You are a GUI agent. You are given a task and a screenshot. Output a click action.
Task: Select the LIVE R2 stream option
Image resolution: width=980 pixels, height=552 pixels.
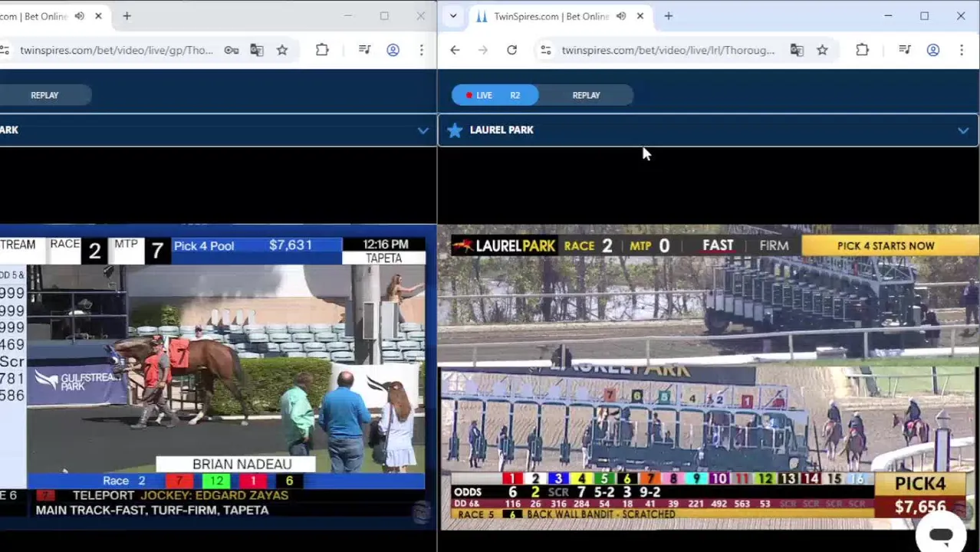pos(495,95)
